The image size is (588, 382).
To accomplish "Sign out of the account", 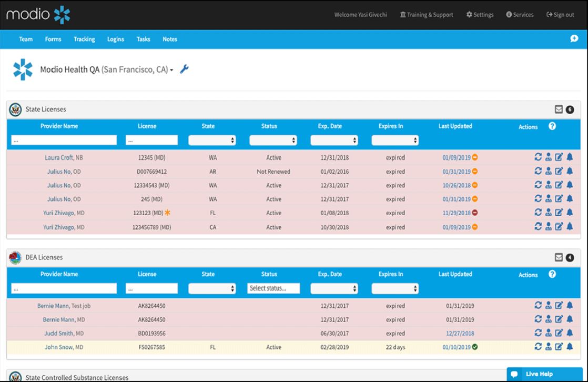I will click(560, 15).
